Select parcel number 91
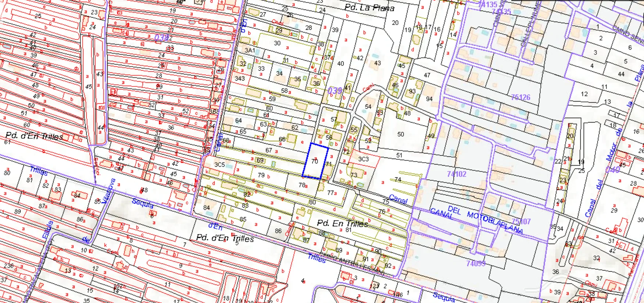 pos(366,259)
